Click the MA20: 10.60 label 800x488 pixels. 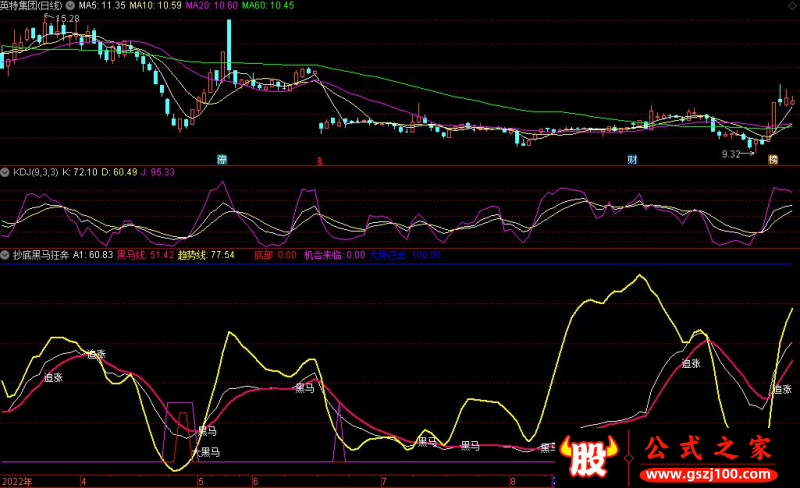point(212,6)
